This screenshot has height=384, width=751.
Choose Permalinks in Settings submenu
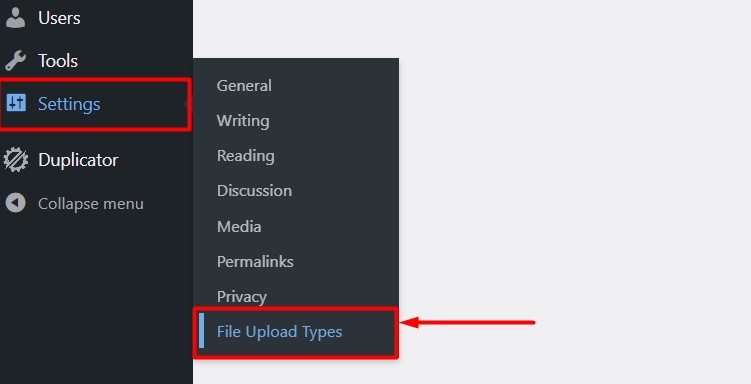click(x=255, y=261)
